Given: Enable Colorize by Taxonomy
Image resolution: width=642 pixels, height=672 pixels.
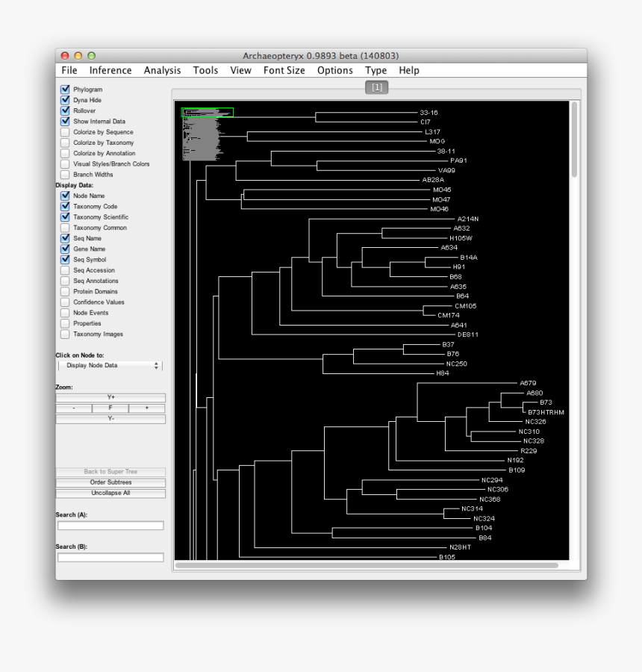Looking at the screenshot, I should (64, 143).
